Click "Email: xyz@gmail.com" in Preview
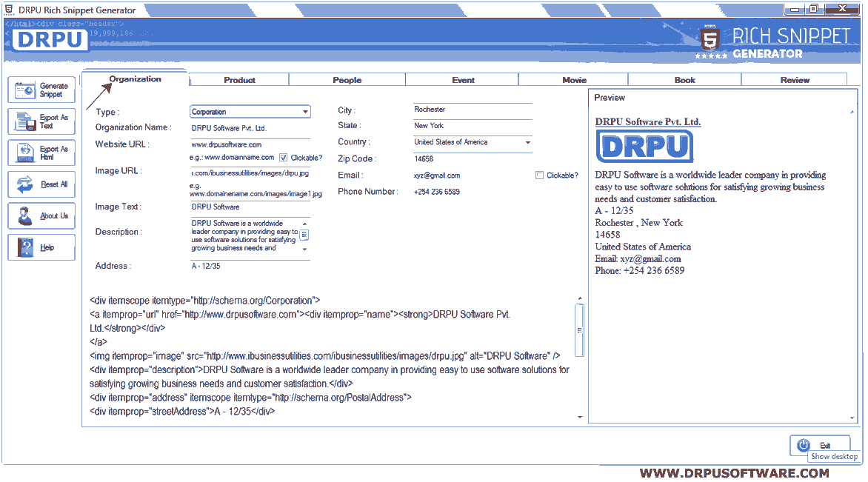 (638, 259)
